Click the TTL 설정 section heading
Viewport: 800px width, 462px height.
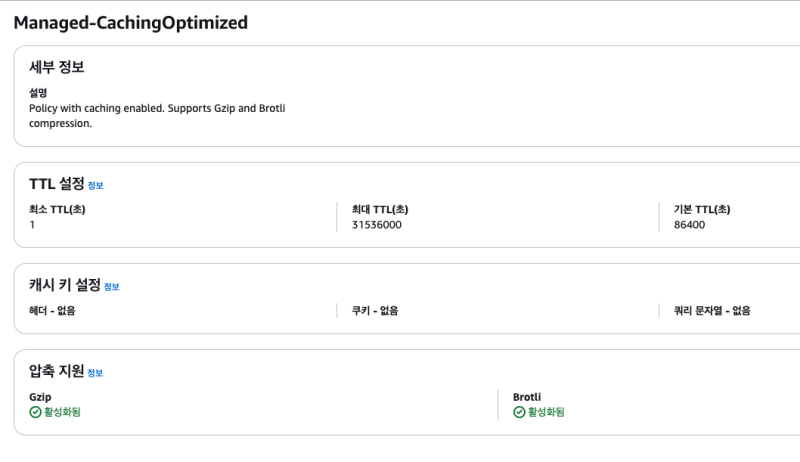(x=57, y=184)
